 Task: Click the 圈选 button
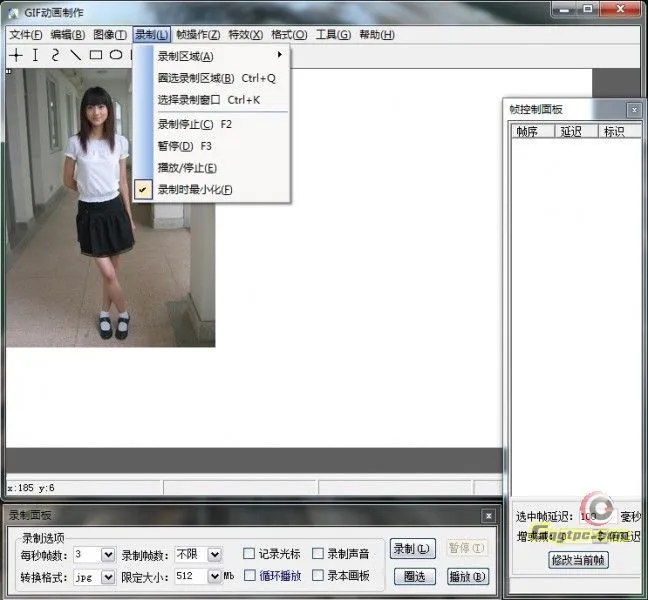pyautogui.click(x=415, y=576)
